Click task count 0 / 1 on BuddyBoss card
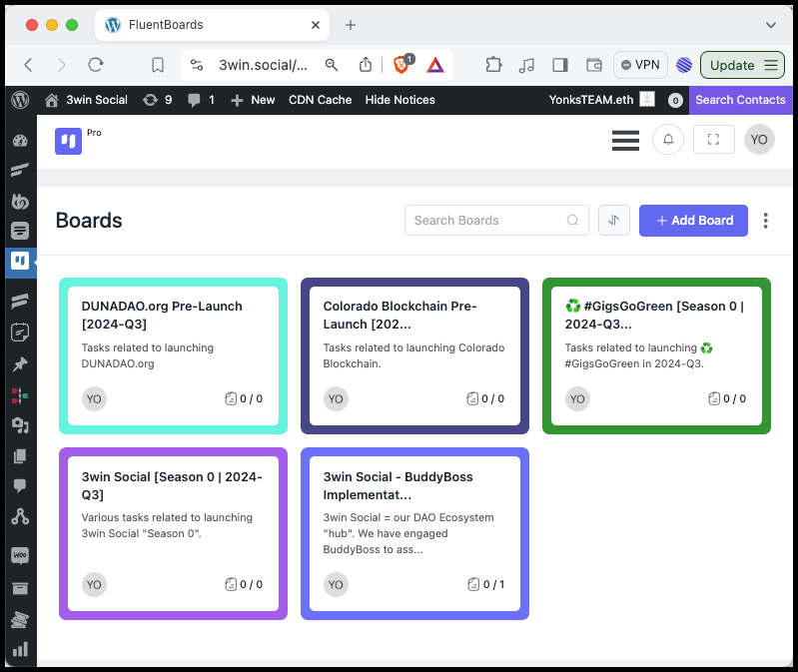 486,584
